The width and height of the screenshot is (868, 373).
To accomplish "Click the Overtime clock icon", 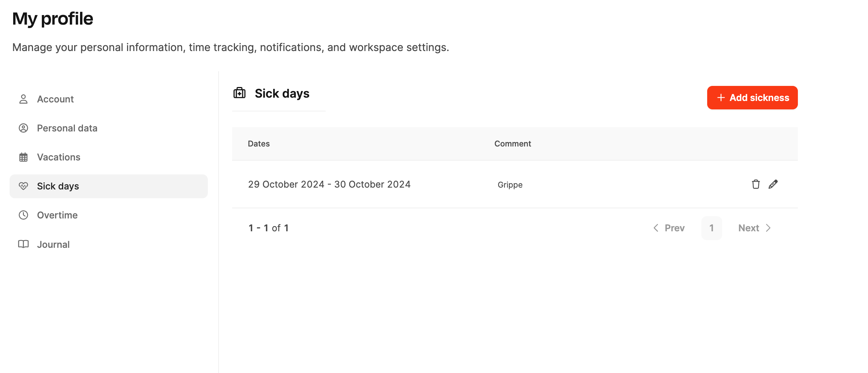I will coord(23,215).
